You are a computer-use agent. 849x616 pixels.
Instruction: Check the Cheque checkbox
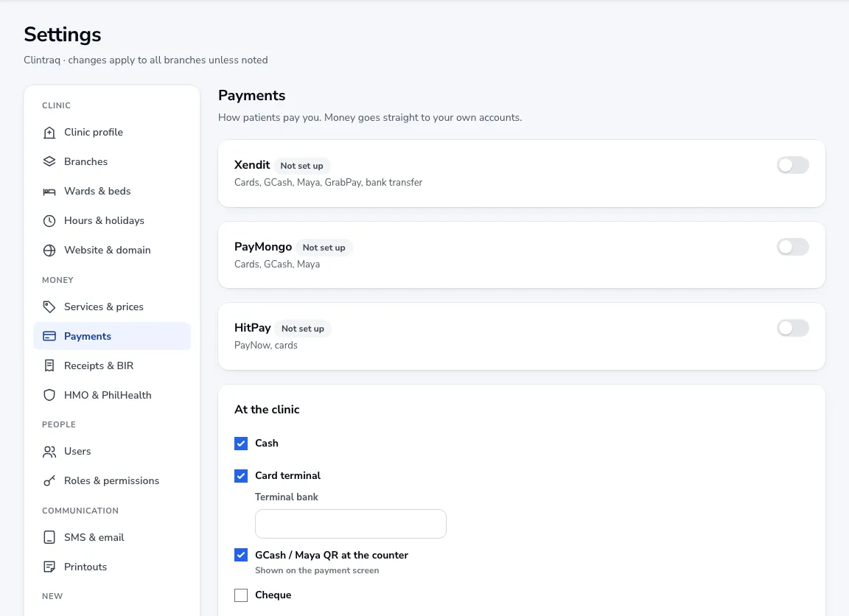(x=241, y=595)
